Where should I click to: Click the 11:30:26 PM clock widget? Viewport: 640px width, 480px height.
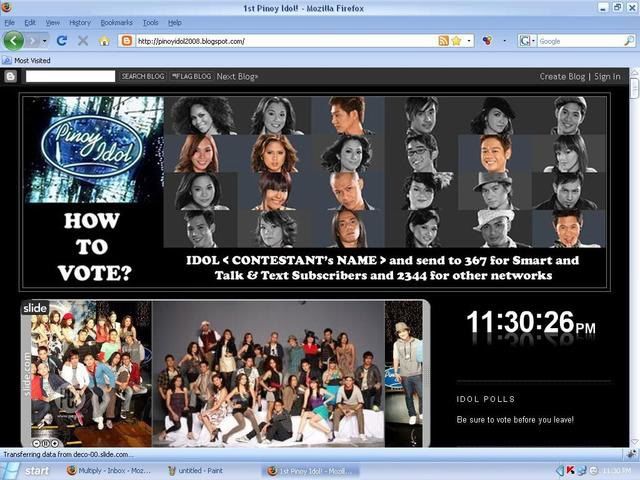coord(531,323)
